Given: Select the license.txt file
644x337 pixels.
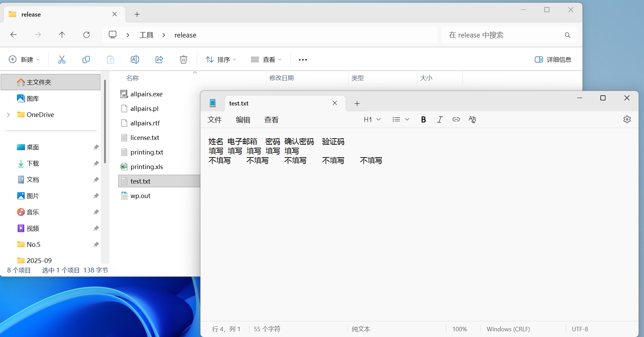Looking at the screenshot, I should pos(145,138).
